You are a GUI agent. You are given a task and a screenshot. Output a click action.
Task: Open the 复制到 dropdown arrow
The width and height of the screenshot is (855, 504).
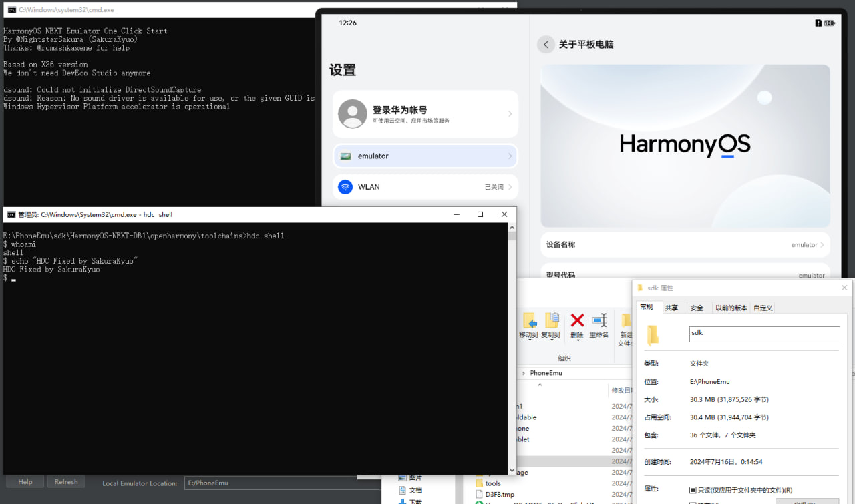(551, 340)
